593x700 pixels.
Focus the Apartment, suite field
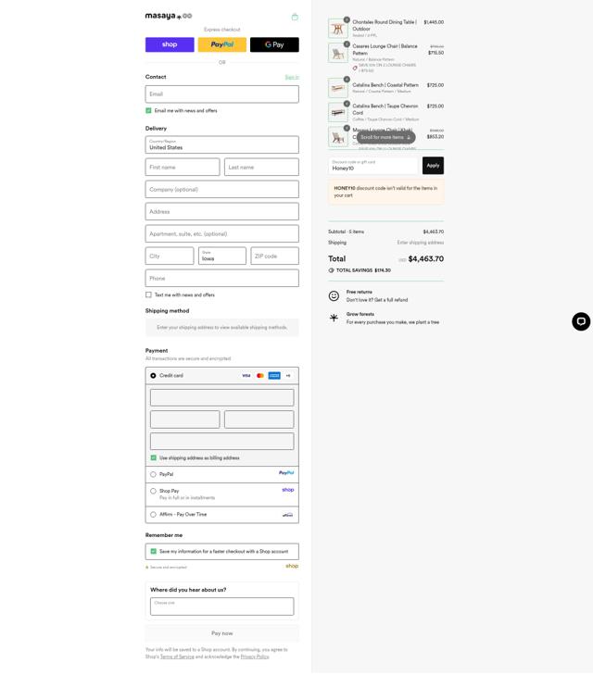coord(222,233)
